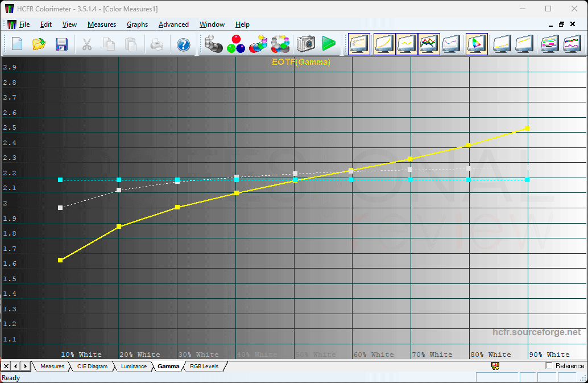Click the Copy icon in the toolbar
Image resolution: width=588 pixels, height=383 pixels.
pos(109,44)
